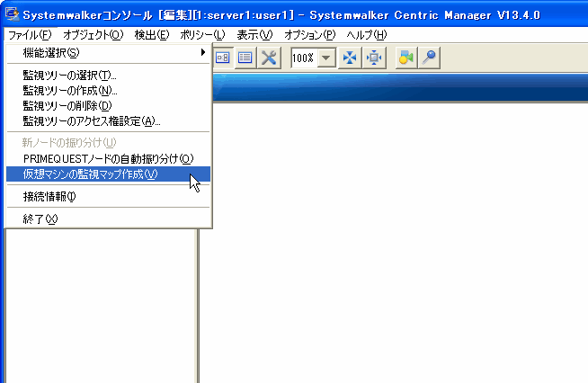The image size is (588, 383).
Task: Open 接続情報(I) from the file menu
Action: click(x=109, y=197)
